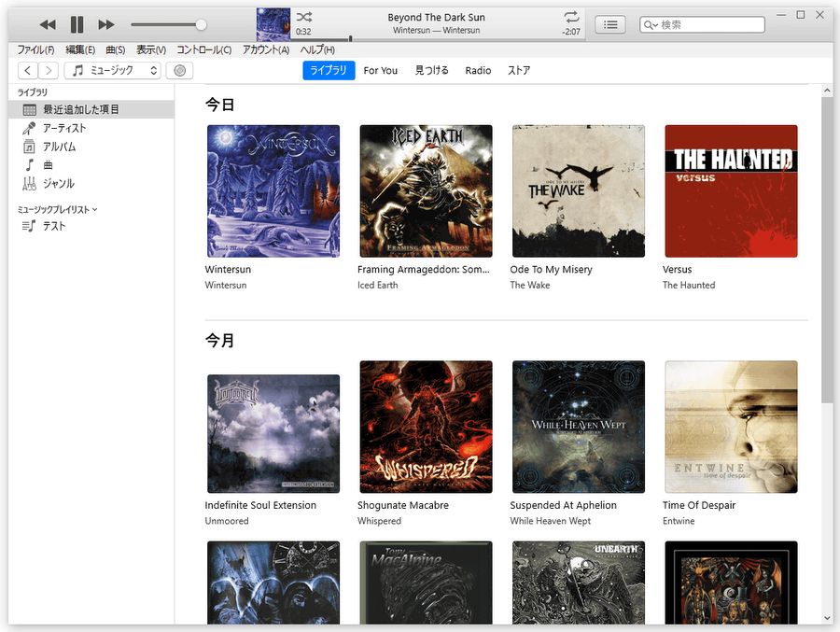Select 曲 in the sidebar
Viewport: 840px width, 632px height.
(91, 165)
